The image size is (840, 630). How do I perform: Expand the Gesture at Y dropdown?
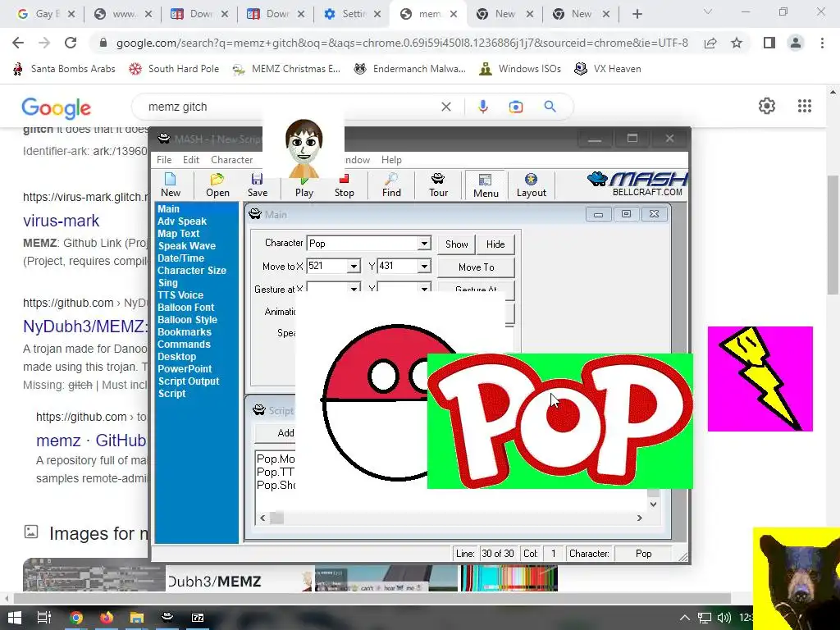click(x=424, y=289)
